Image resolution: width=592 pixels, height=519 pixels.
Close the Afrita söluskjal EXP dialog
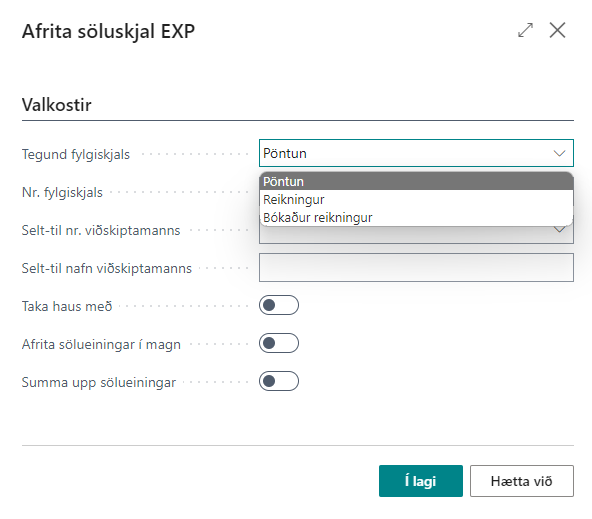point(557,30)
